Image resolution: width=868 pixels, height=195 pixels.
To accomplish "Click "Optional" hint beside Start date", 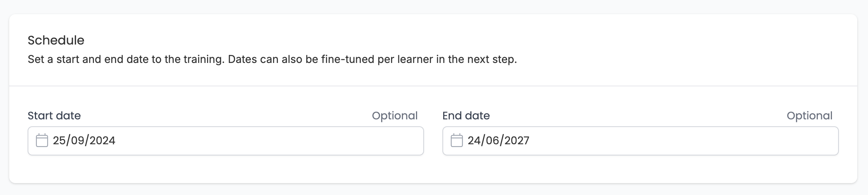I will [395, 116].
